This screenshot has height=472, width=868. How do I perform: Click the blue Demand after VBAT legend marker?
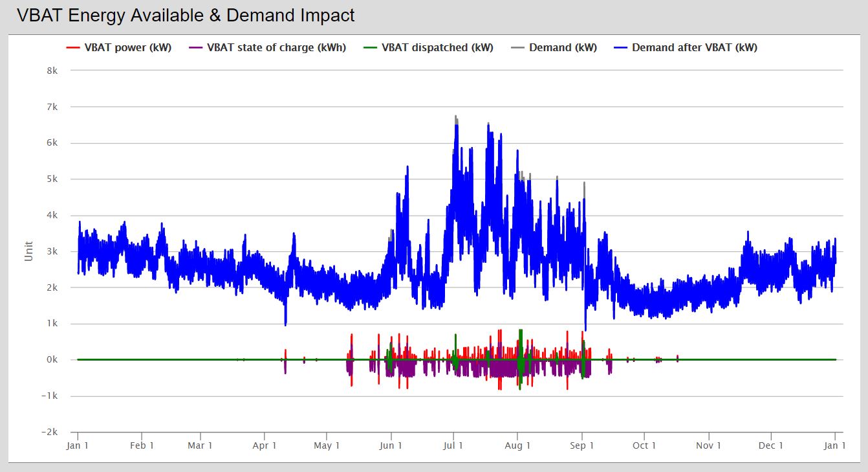click(x=620, y=48)
